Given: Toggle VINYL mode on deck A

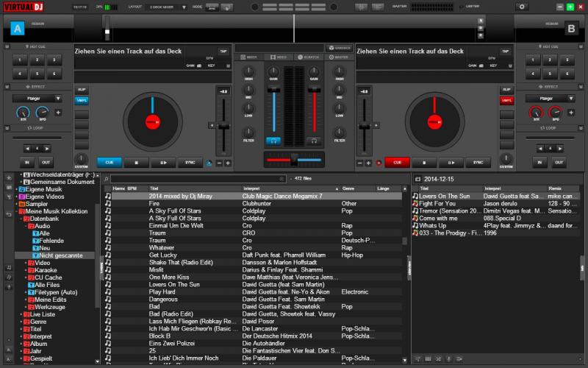Looking at the screenshot, I should (x=82, y=100).
